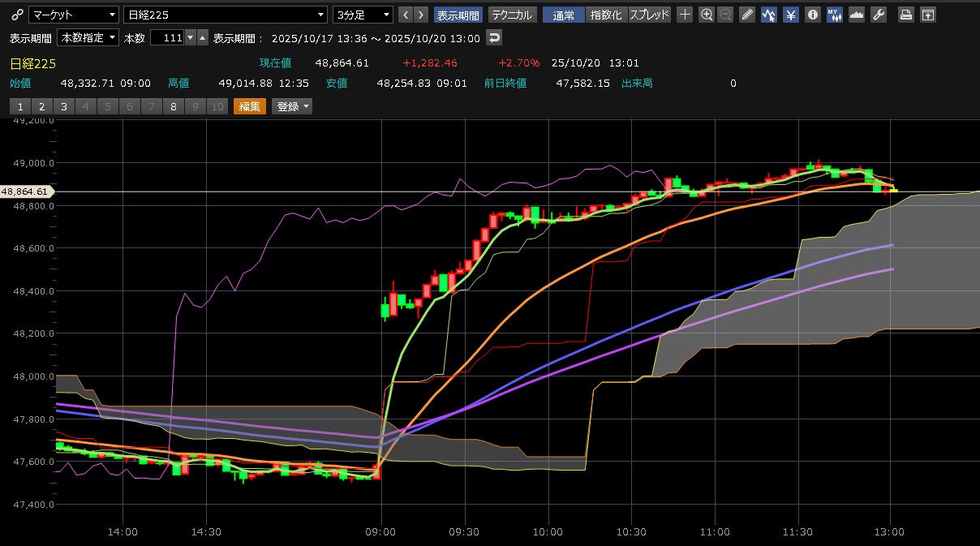Open the 3分足 timeframe dropdown

tap(363, 15)
